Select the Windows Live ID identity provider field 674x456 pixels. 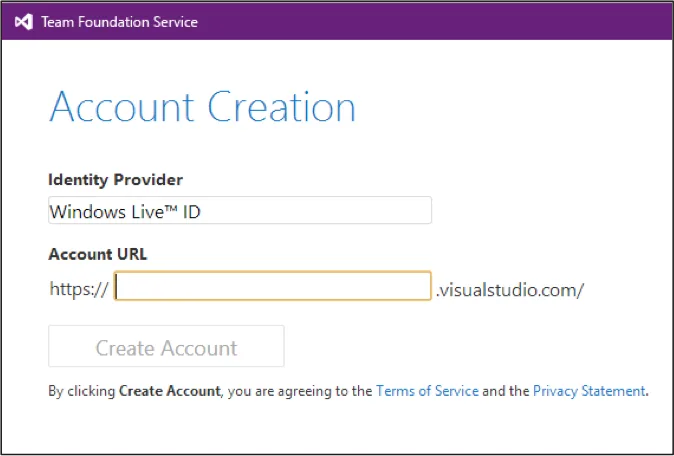coord(240,210)
